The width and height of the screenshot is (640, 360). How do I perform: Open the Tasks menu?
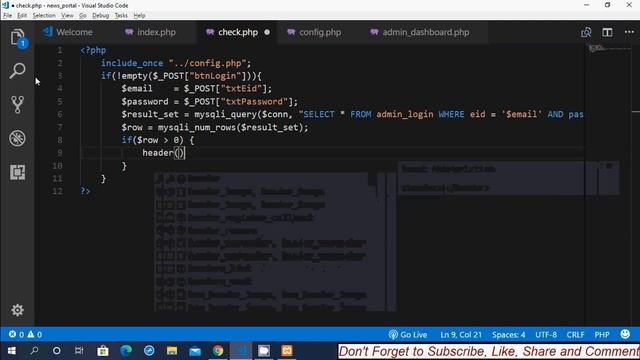click(121, 16)
